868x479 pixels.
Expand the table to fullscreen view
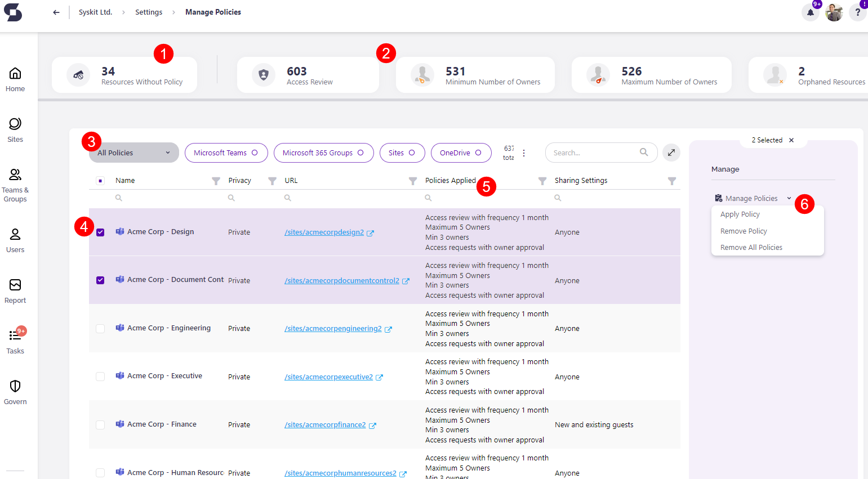click(671, 152)
